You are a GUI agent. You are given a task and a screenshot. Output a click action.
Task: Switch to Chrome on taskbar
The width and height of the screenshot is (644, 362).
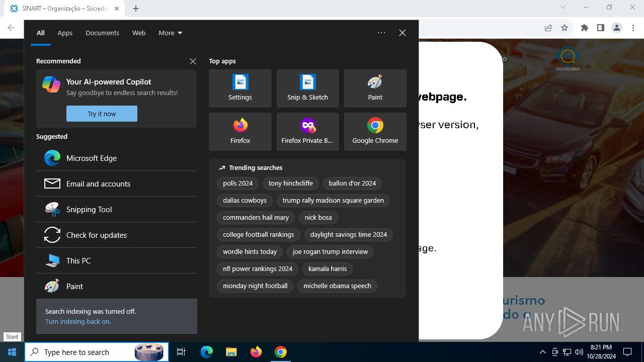click(280, 352)
